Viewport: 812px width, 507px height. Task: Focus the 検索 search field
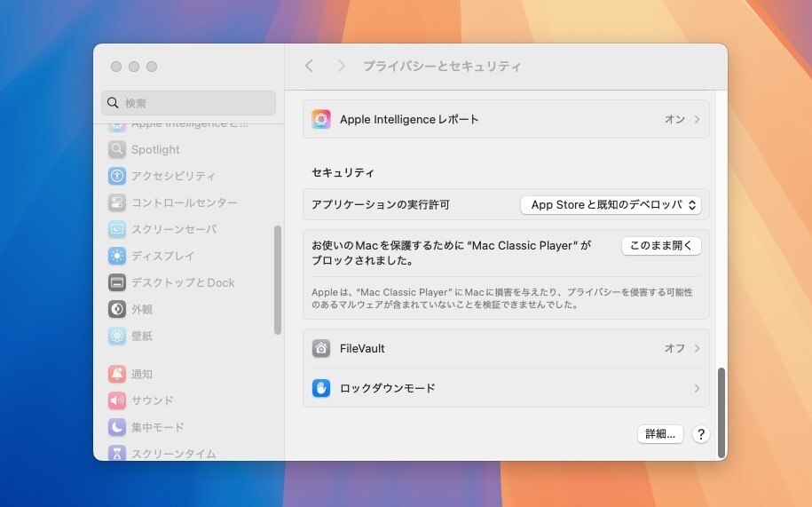coord(188,102)
